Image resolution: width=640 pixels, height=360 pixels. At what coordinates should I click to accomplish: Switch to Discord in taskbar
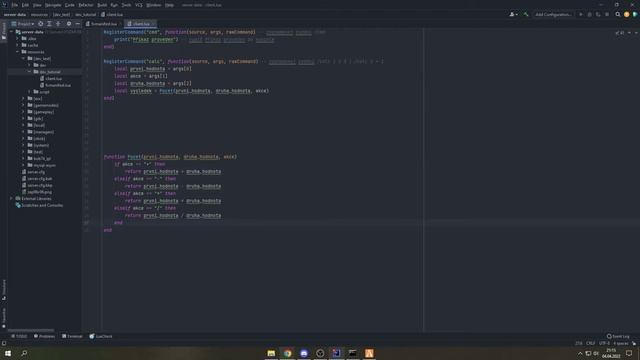(x=304, y=353)
